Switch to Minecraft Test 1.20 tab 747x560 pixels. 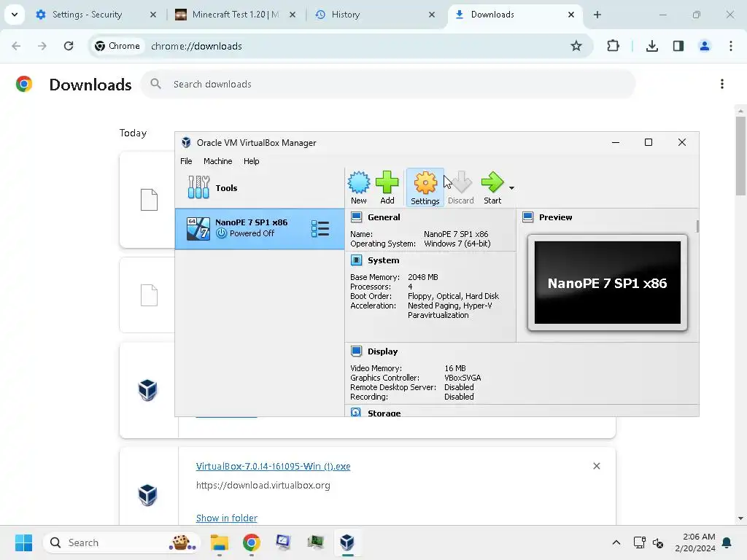pos(236,15)
